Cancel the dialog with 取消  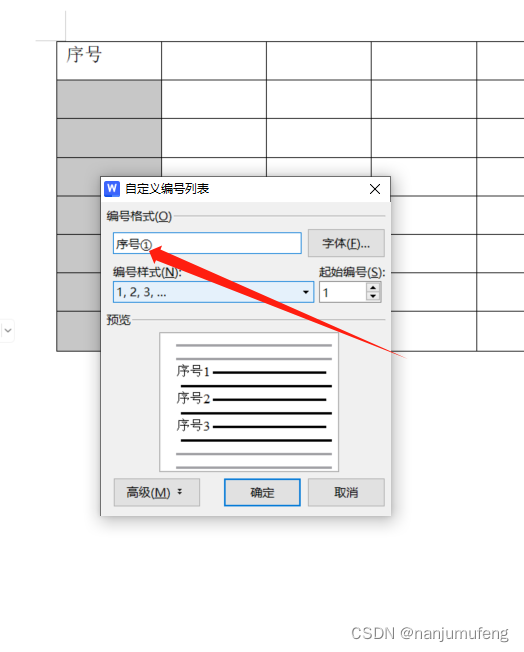346,492
